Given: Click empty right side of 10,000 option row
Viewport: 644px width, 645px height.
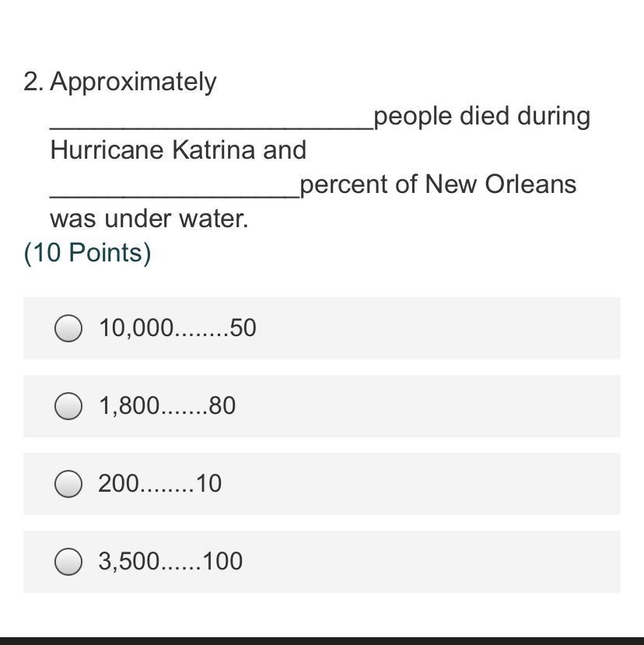Looking at the screenshot, I should 467,328.
